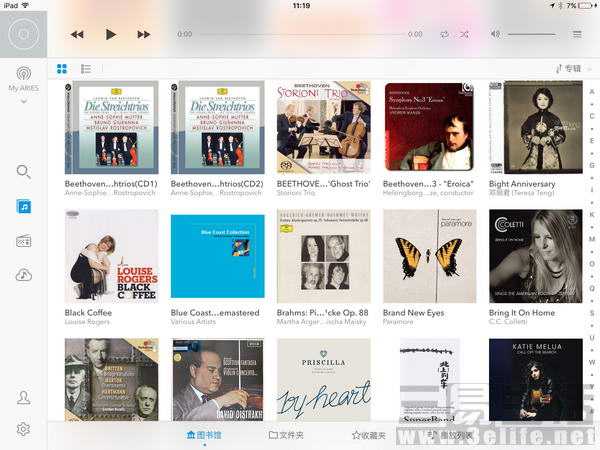Open Blue Coast Collection album
This screenshot has height=450, width=600.
pos(217,256)
